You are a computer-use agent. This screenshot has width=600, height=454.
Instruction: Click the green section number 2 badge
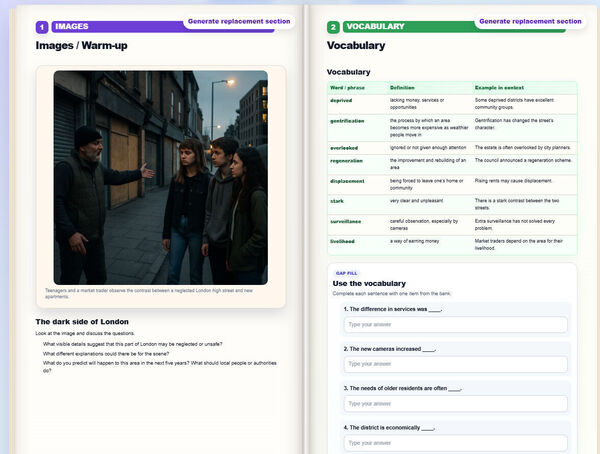[x=333, y=27]
